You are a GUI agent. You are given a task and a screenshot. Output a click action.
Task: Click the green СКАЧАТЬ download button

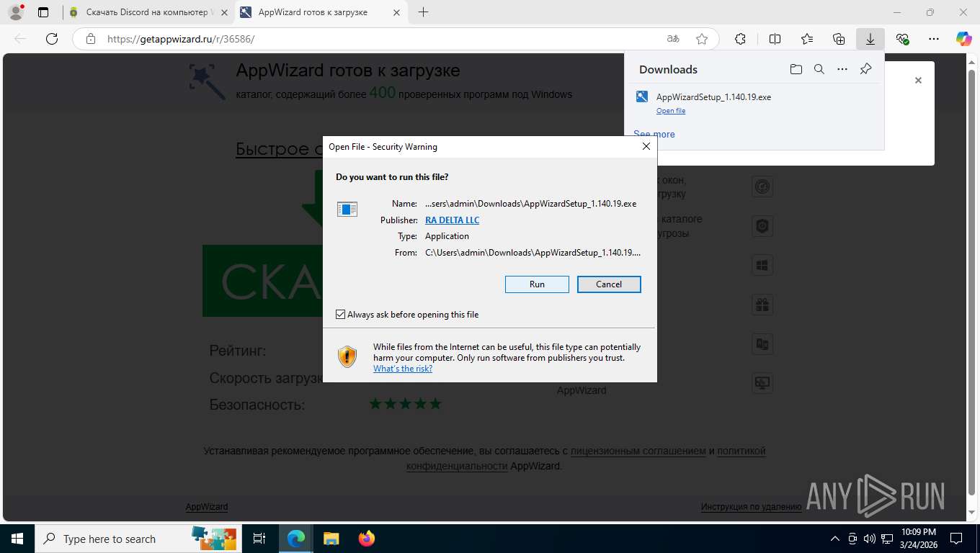click(262, 281)
